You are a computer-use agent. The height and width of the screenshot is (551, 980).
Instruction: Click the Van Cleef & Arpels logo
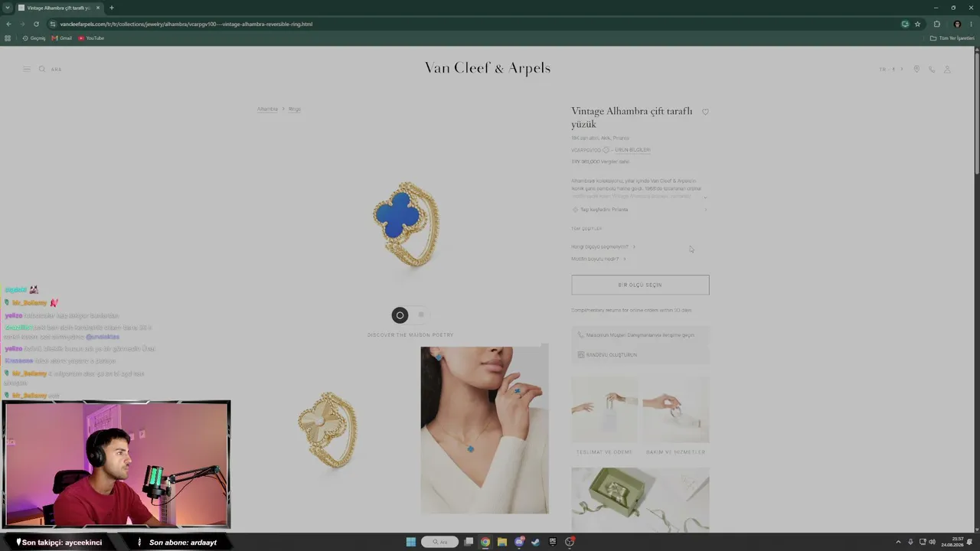click(488, 68)
